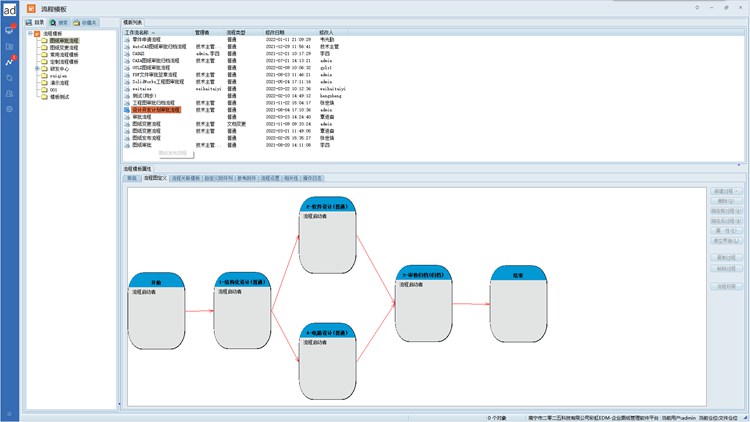This screenshot has width=750, height=422.
Task: Click the folder icon in left sidebar
Action: point(9,46)
